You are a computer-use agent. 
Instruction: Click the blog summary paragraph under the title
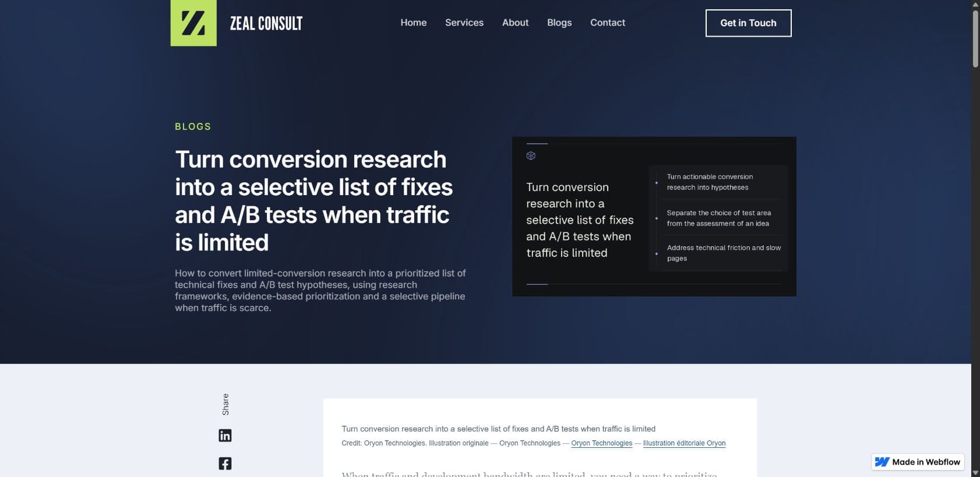[x=320, y=291]
